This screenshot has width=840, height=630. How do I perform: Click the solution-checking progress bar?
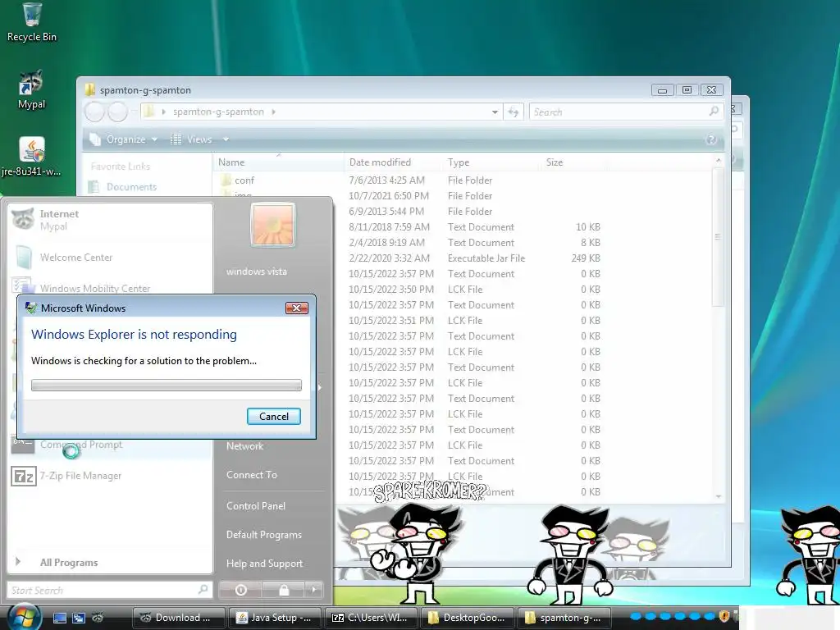click(166, 386)
